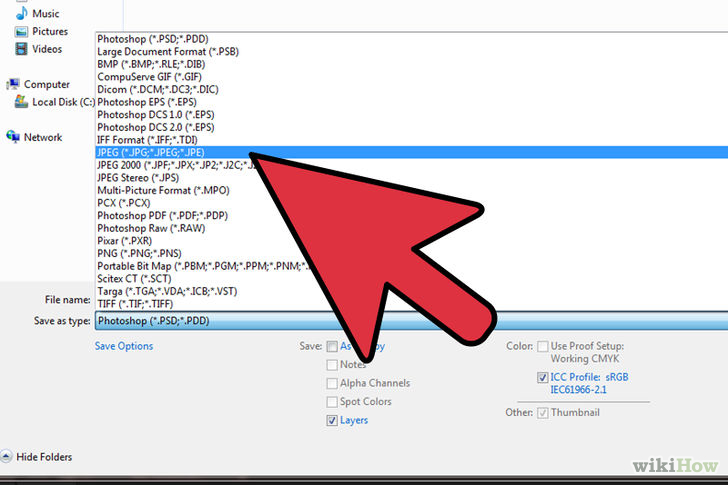Image resolution: width=728 pixels, height=485 pixels.
Task: Click the Hide Folders arrow icon
Action: tap(6, 457)
